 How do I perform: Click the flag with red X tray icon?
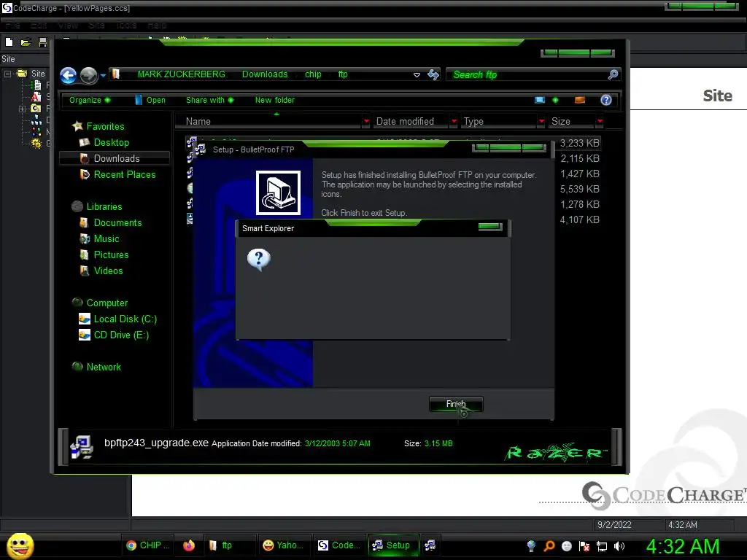pos(584,546)
